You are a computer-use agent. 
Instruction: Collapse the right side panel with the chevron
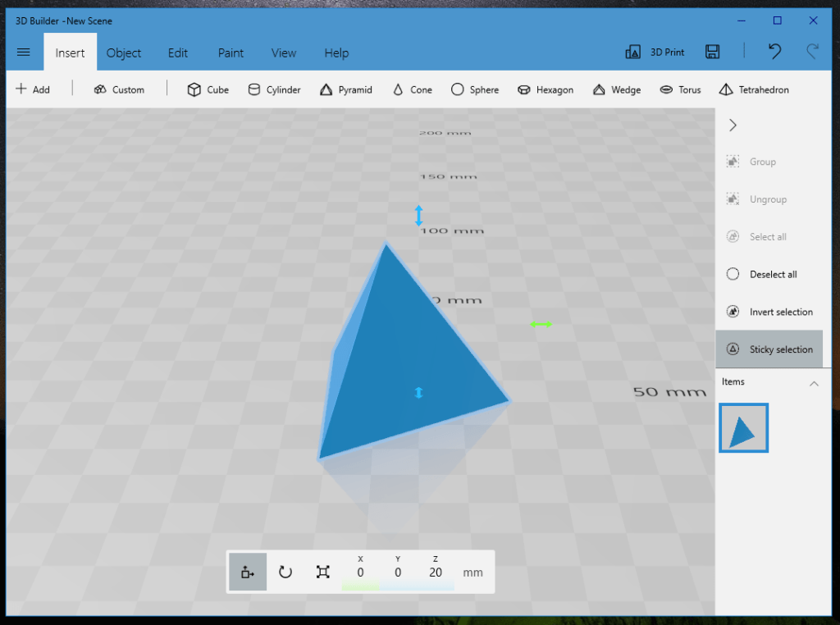pyautogui.click(x=732, y=125)
